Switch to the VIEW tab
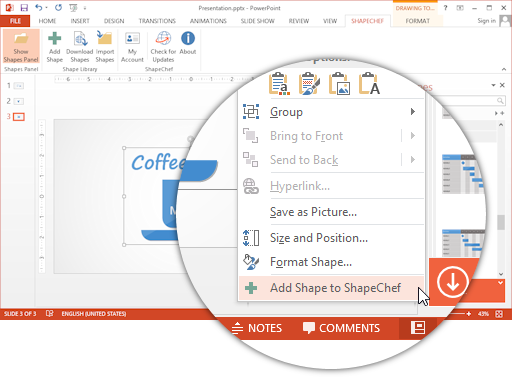Image resolution: width=512 pixels, height=377 pixels. point(330,21)
